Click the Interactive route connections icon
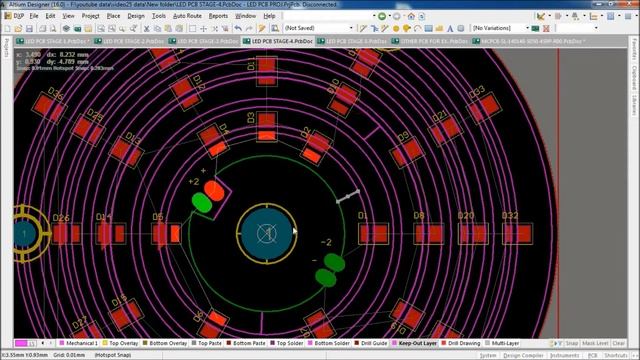The height and width of the screenshot is (360, 640). 363,29
